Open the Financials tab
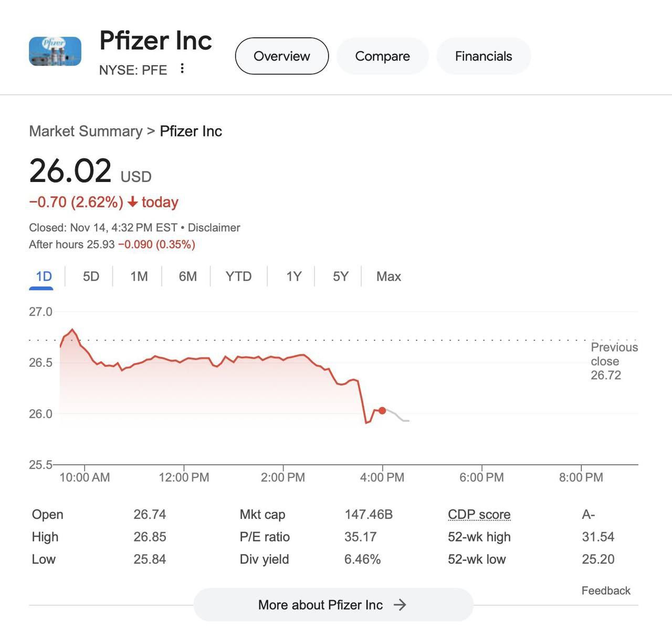This screenshot has width=672, height=629. (484, 56)
